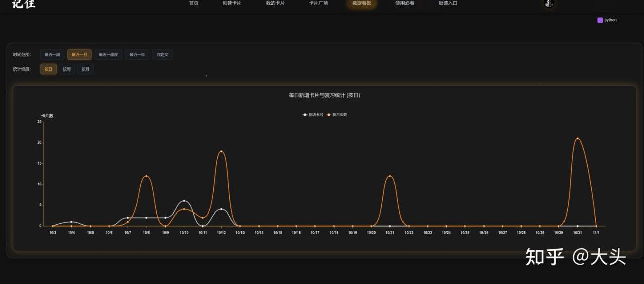Go to the 首页 nav item
The height and width of the screenshot is (284, 644).
click(x=194, y=3)
